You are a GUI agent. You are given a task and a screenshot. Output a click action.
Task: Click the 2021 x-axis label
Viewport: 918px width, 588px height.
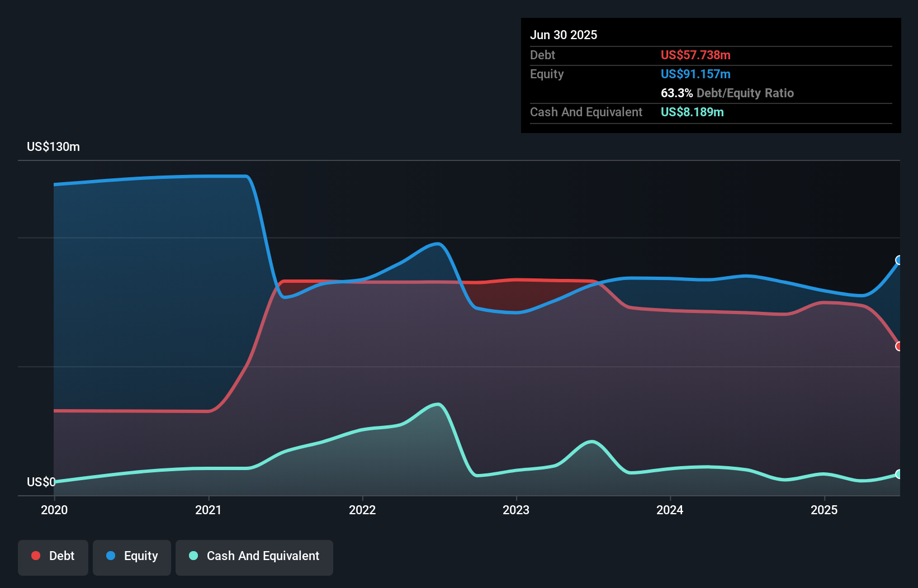(x=208, y=510)
